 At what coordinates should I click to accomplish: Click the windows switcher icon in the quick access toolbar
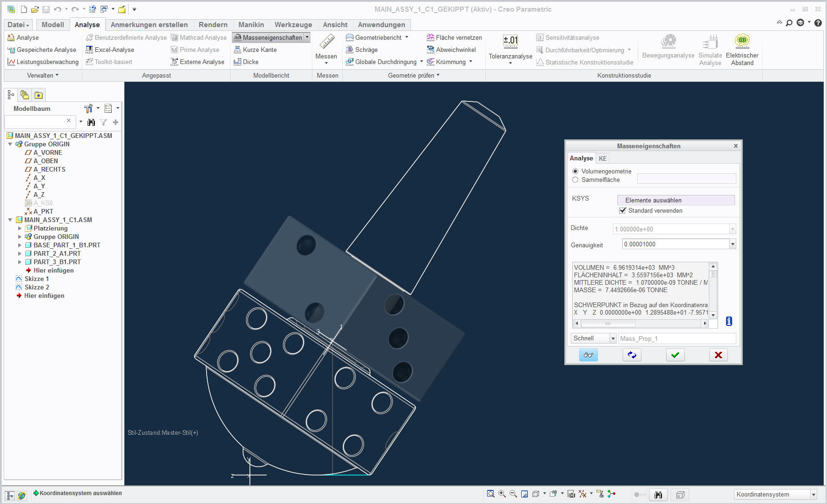(104, 9)
